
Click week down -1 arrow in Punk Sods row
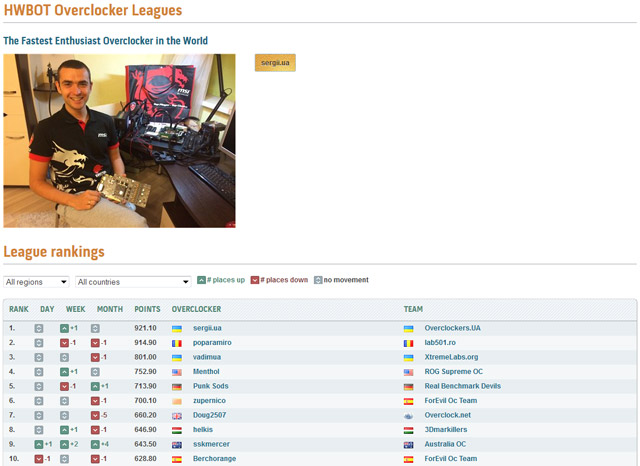(64, 386)
